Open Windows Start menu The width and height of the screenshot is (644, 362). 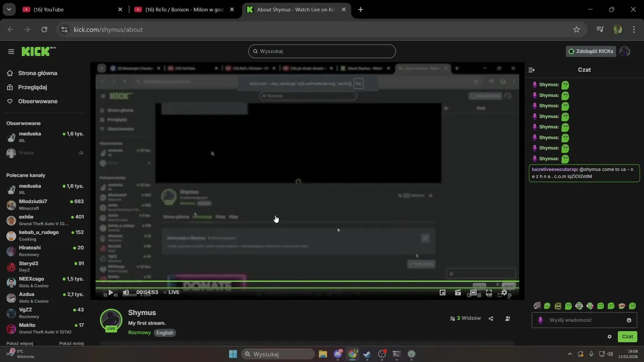[x=233, y=354]
